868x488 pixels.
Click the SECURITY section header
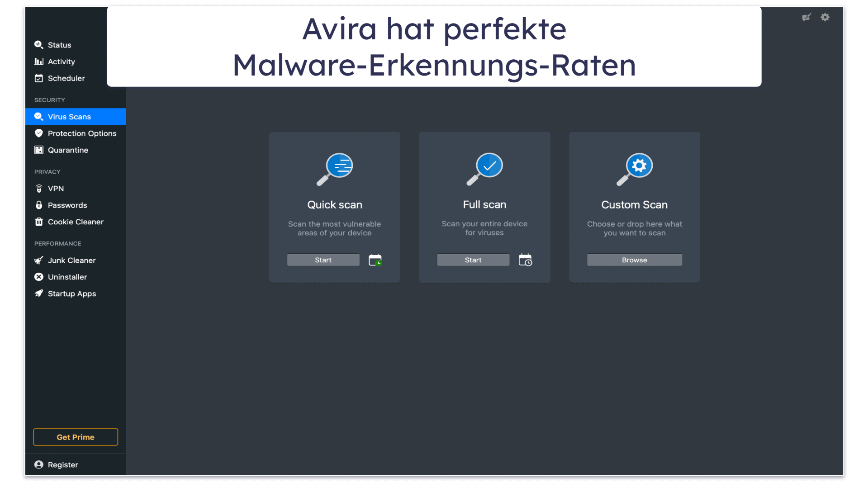pyautogui.click(x=50, y=100)
